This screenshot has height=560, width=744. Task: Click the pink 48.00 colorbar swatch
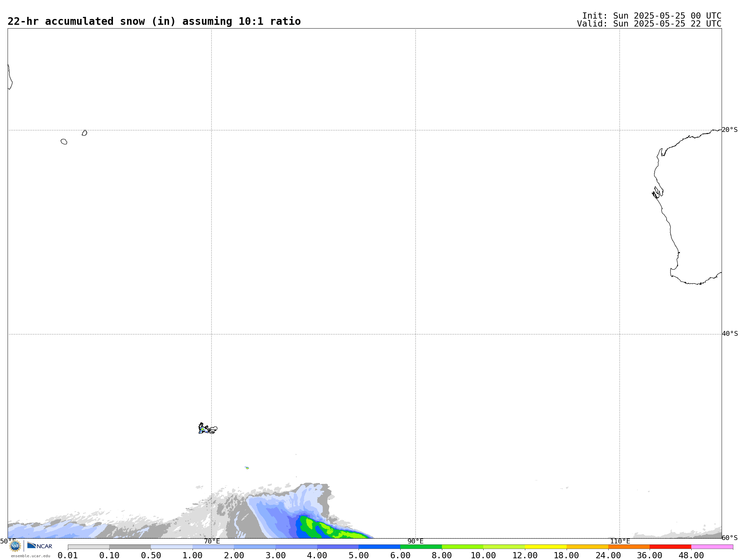point(712,547)
